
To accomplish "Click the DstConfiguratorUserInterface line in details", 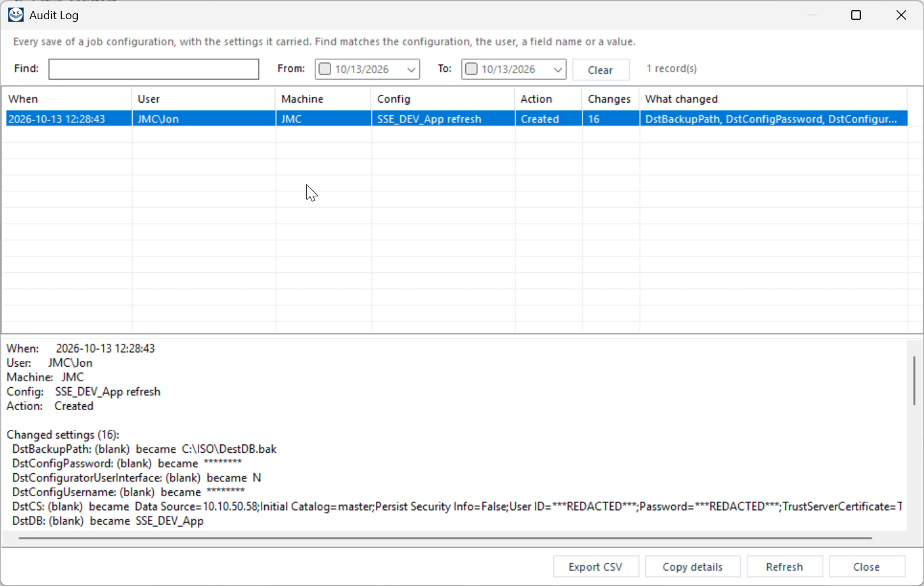I will 137,478.
